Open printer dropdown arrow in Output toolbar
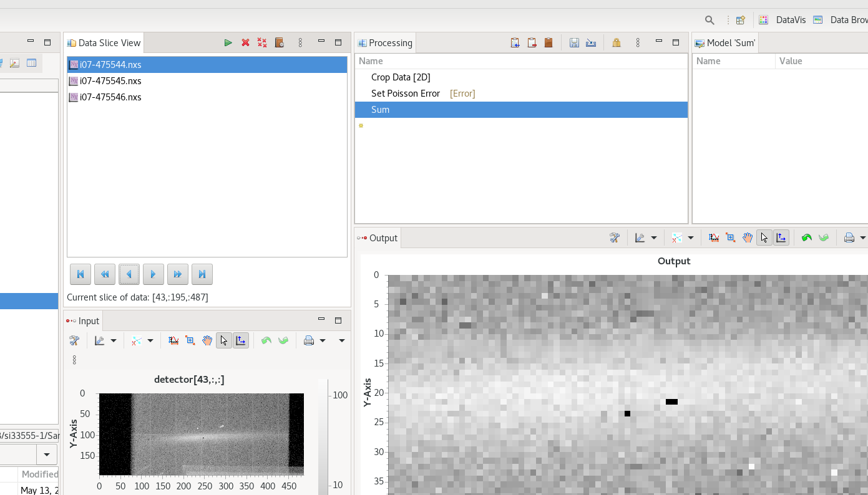 tap(863, 238)
